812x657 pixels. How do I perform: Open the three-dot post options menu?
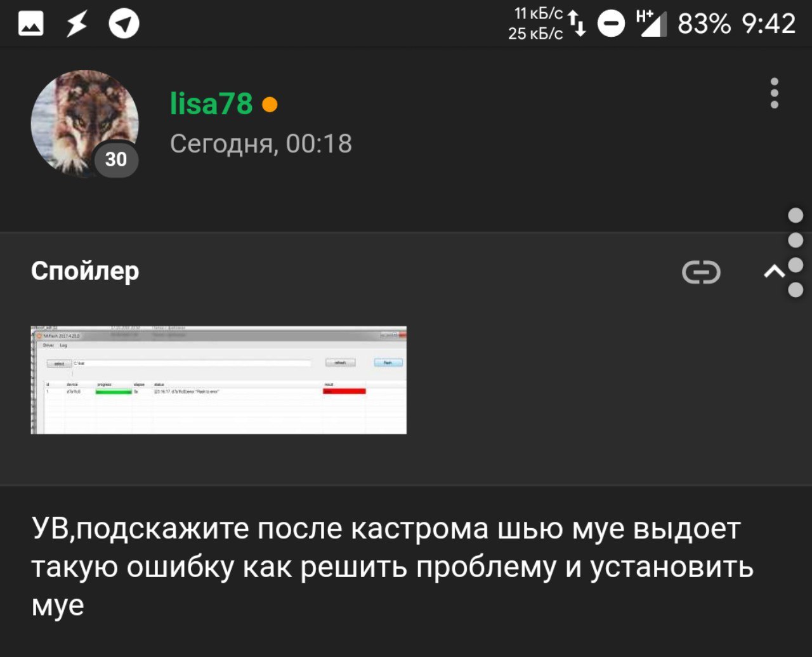(x=774, y=93)
